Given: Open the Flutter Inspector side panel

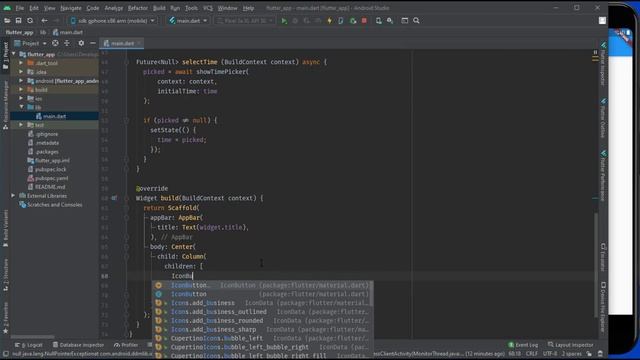Looking at the screenshot, I should (603, 63).
